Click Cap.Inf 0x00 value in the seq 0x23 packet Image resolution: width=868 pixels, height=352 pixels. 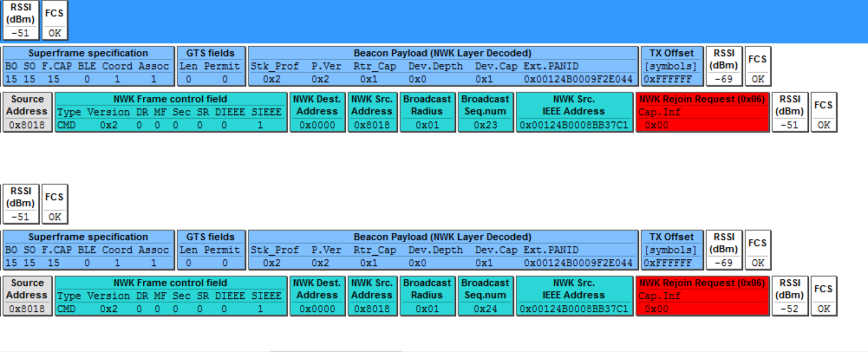(x=656, y=125)
